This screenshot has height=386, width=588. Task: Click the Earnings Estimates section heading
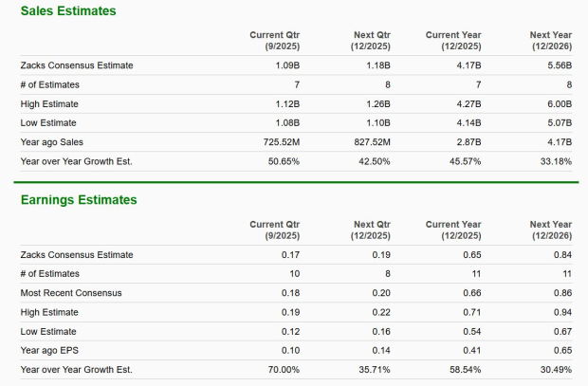pos(79,200)
